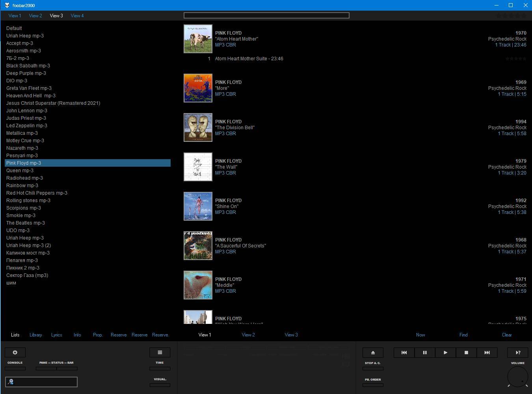
Task: Open the Lyrics tab
Action: 56,335
